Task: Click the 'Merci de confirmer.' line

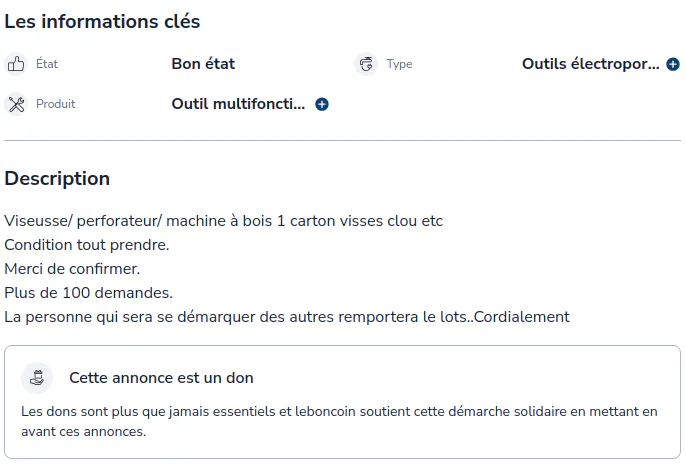Action: [72, 269]
